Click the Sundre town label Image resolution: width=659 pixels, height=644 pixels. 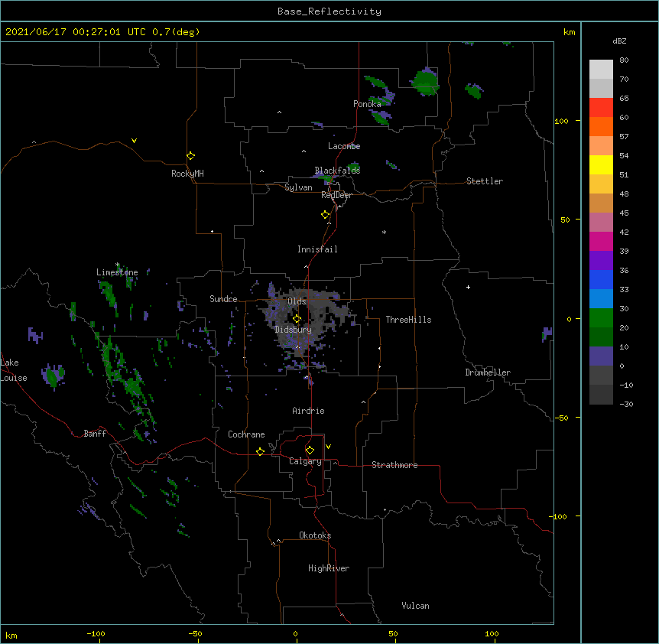pos(223,299)
